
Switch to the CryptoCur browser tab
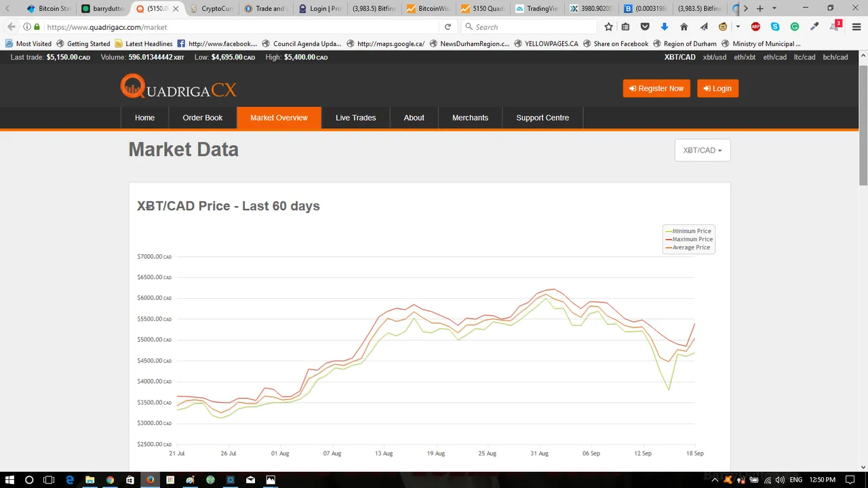[x=211, y=9]
